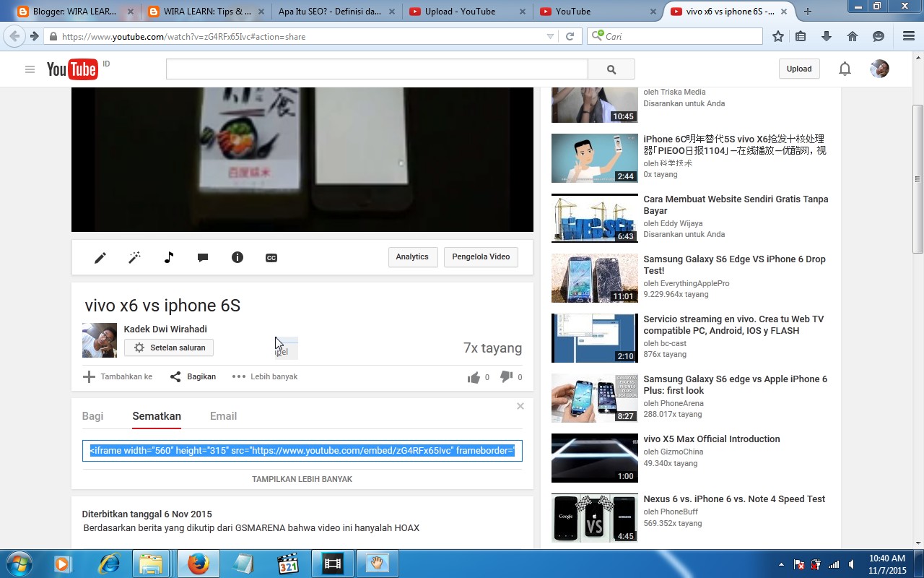Select the Sematkan tab
Image resolution: width=924 pixels, height=578 pixels.
157,416
